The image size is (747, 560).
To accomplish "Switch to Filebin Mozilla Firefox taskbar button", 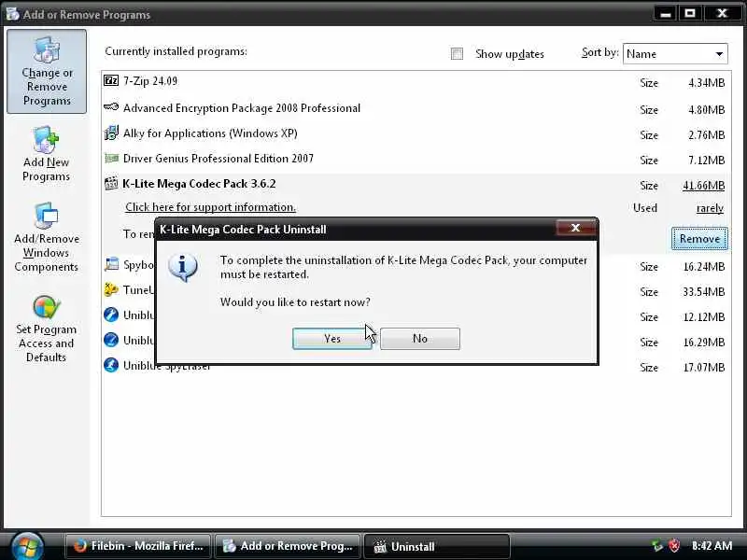I will point(138,546).
